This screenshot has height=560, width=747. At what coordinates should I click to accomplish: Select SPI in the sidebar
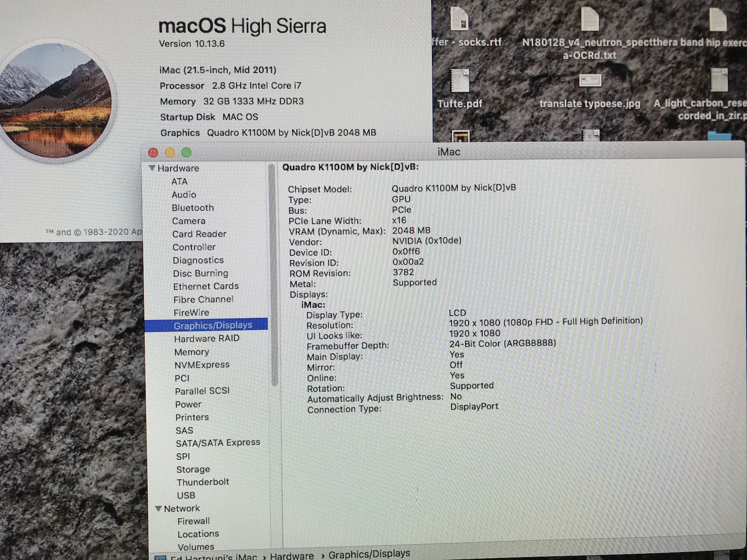tap(183, 457)
